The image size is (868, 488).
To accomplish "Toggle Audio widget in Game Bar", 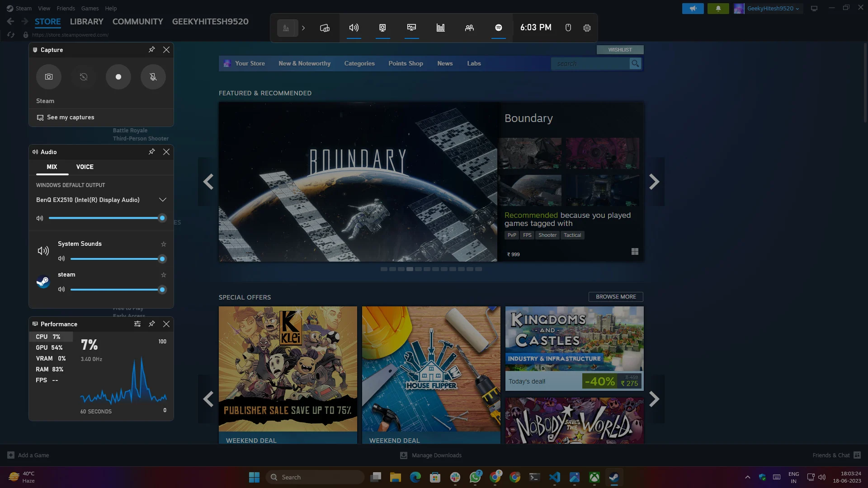I will [354, 28].
